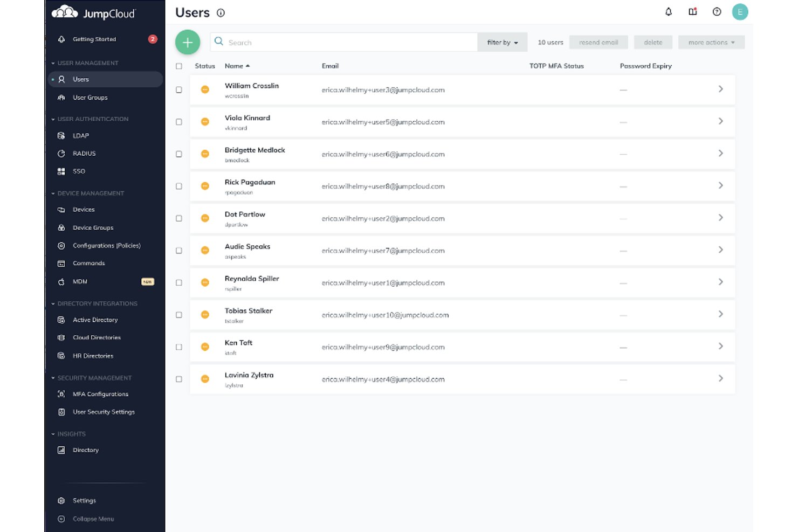Open RADIUS in sidebar
798x532 pixels.
84,154
